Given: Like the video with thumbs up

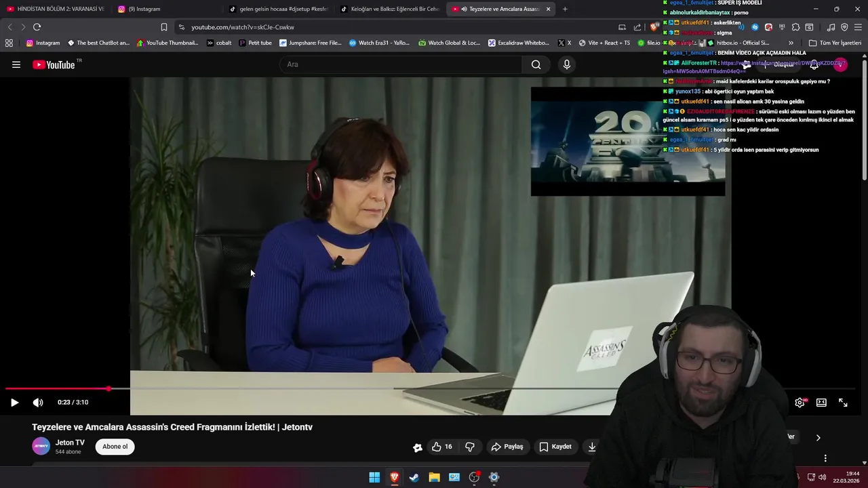Looking at the screenshot, I should [x=442, y=447].
